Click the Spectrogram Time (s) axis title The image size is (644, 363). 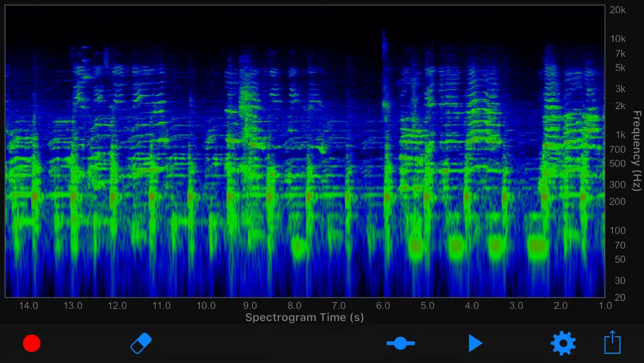(x=305, y=317)
